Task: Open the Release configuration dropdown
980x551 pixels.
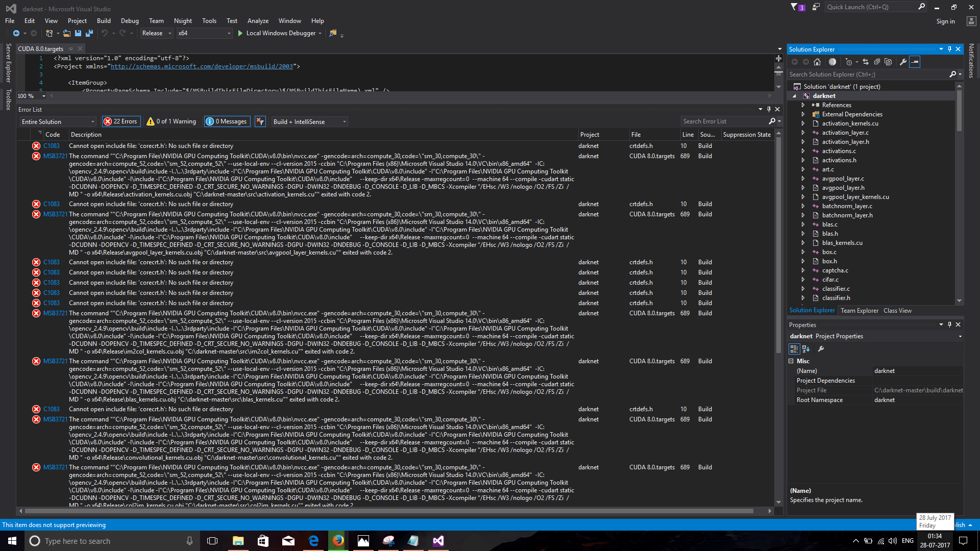Action: point(156,33)
